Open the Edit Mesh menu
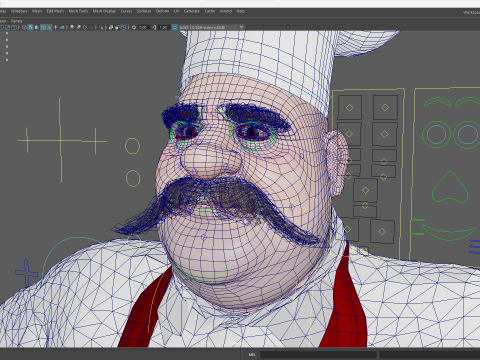 click(x=55, y=11)
